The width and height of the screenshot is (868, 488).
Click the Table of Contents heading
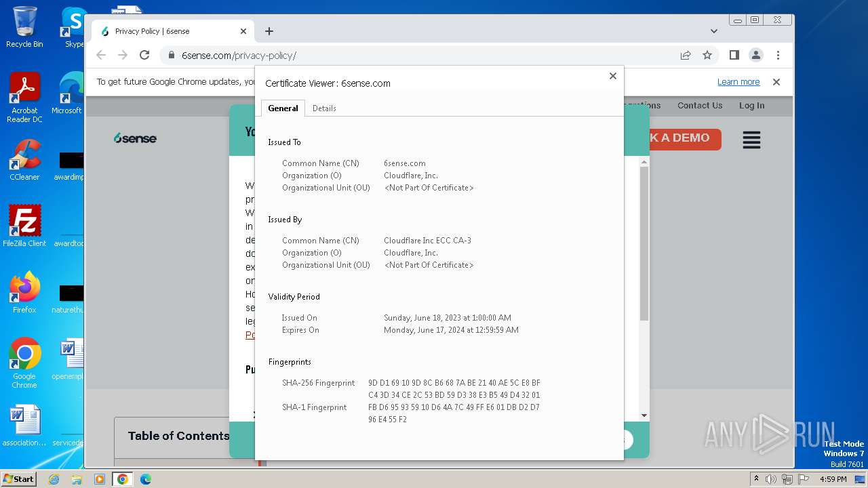click(x=178, y=436)
